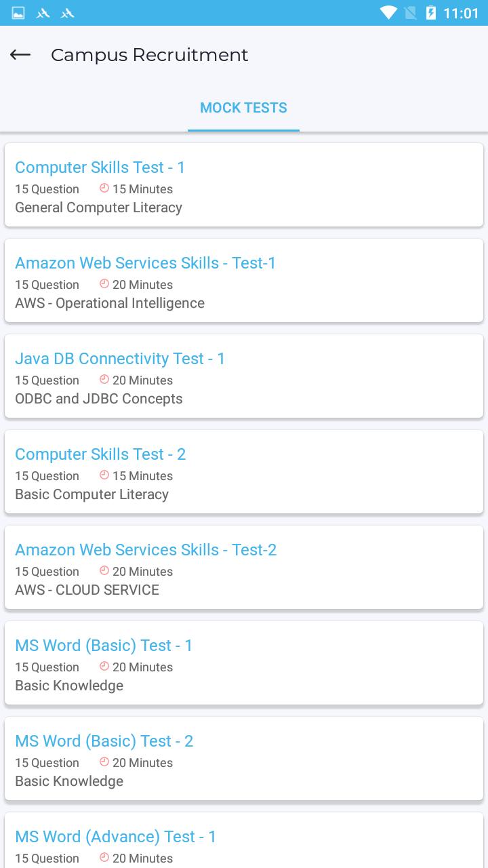Open MS Word (Basic) Test - 2
Image resolution: width=488 pixels, height=868 pixels.
[x=104, y=741]
